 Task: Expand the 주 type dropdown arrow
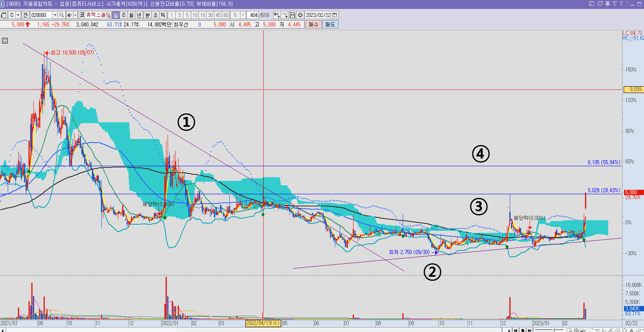point(18,15)
